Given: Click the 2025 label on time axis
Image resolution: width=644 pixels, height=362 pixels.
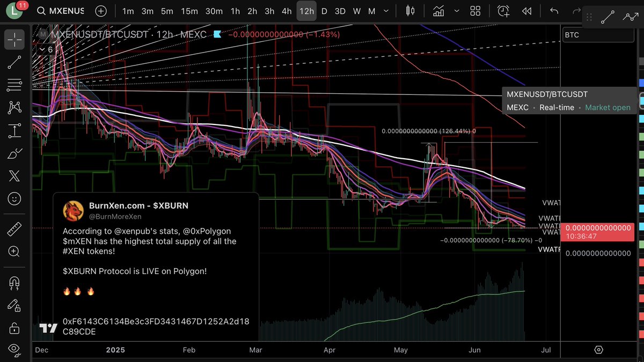Looking at the screenshot, I should (115, 350).
